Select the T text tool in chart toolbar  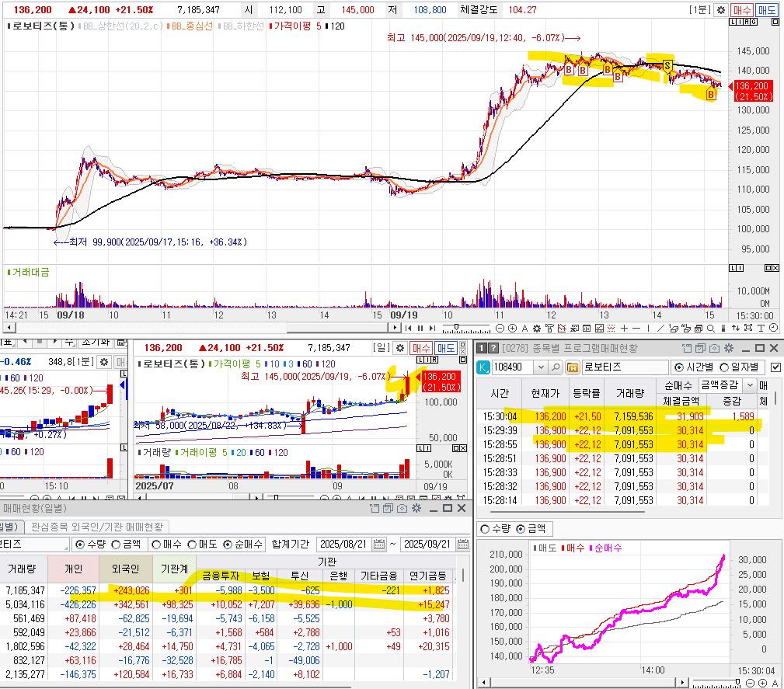click(x=761, y=328)
